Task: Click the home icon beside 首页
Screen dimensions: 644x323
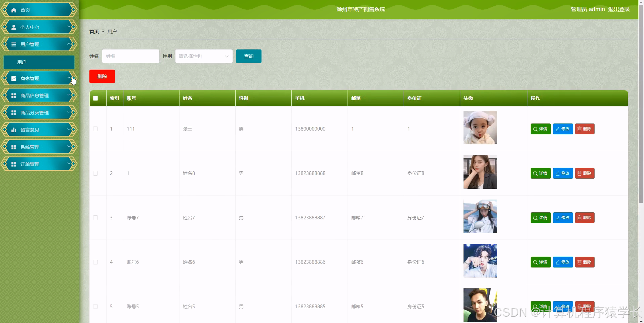Action: coord(14,10)
